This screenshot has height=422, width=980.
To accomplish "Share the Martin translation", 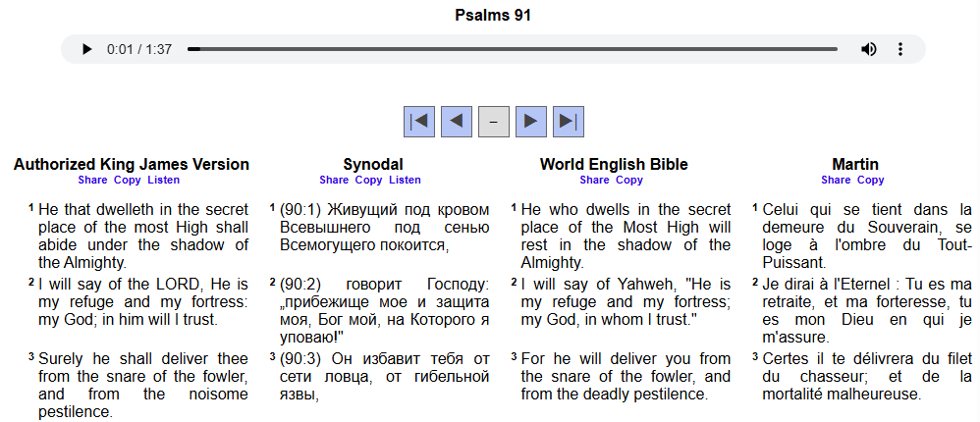I will click(x=836, y=181).
